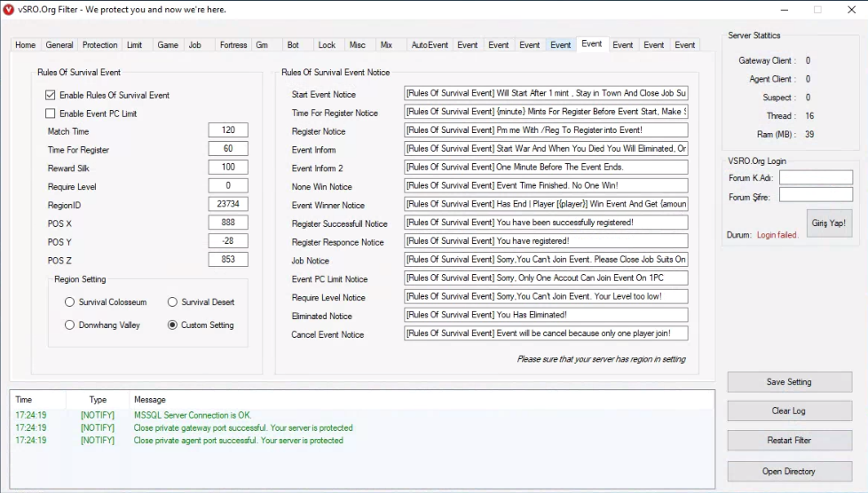
Task: Switch to the Home tab
Action: click(25, 45)
